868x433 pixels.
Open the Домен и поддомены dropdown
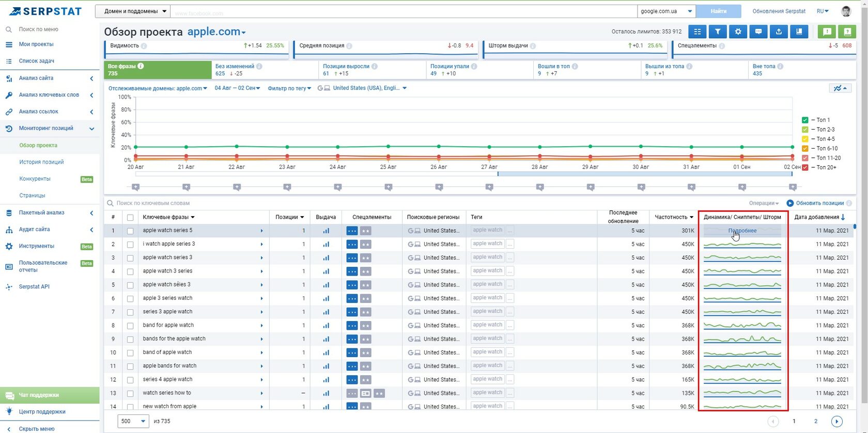click(132, 11)
